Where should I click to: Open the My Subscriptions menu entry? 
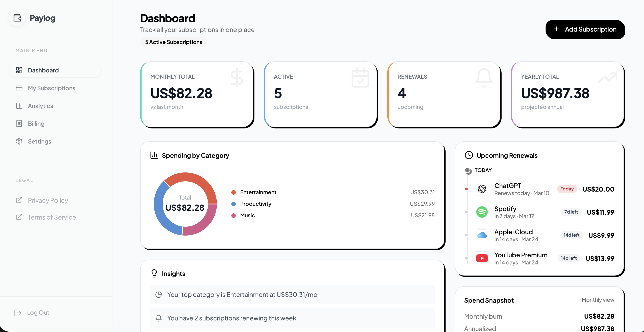[x=51, y=88]
